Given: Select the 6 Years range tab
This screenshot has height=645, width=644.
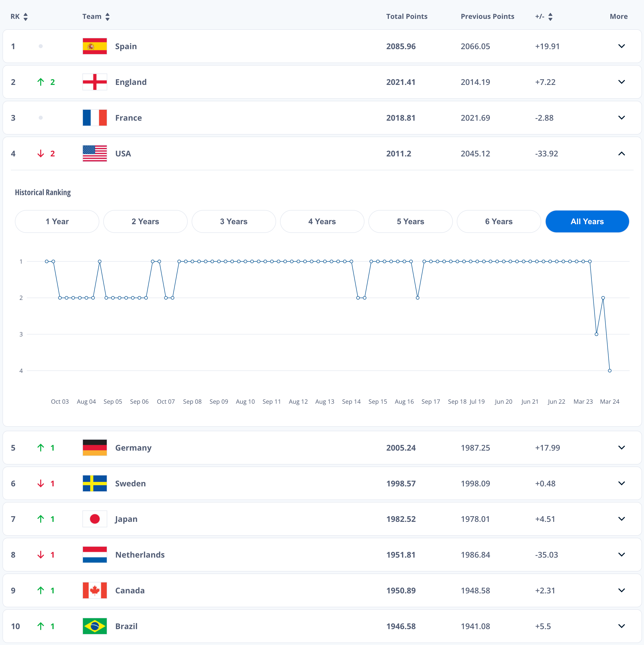Looking at the screenshot, I should pyautogui.click(x=499, y=221).
